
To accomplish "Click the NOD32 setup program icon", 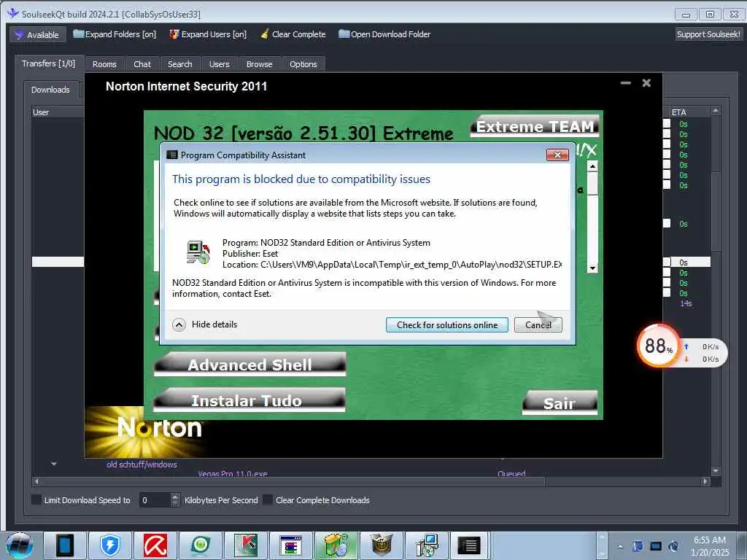I will click(x=198, y=252).
